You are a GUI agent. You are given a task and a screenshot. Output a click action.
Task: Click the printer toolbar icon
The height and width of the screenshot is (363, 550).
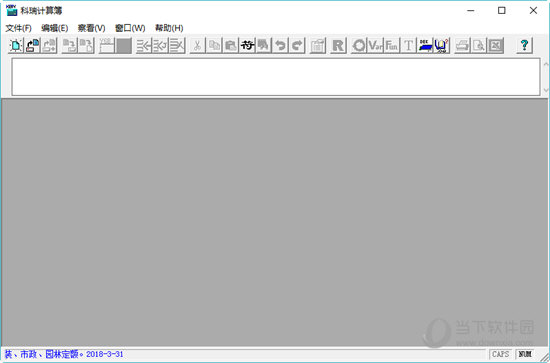click(462, 46)
